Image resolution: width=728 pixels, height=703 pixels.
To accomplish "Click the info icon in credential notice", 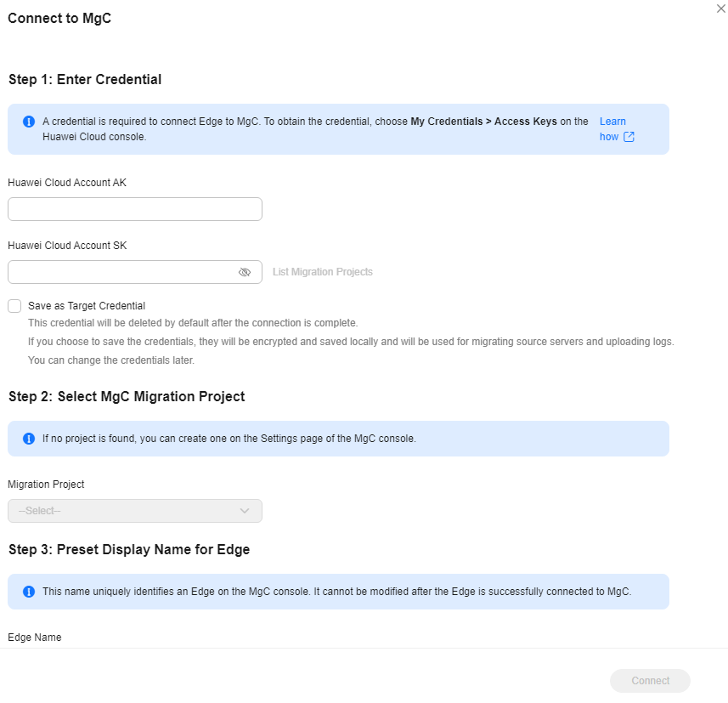I will [29, 122].
